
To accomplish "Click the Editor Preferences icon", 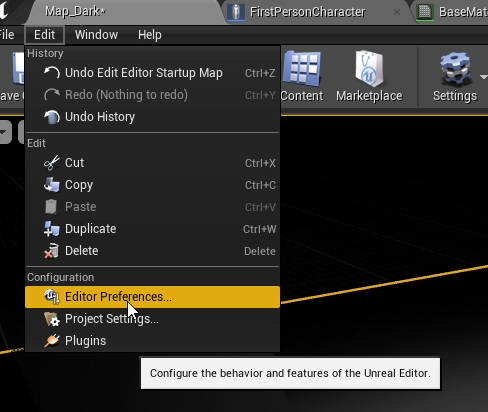I will [x=52, y=296].
